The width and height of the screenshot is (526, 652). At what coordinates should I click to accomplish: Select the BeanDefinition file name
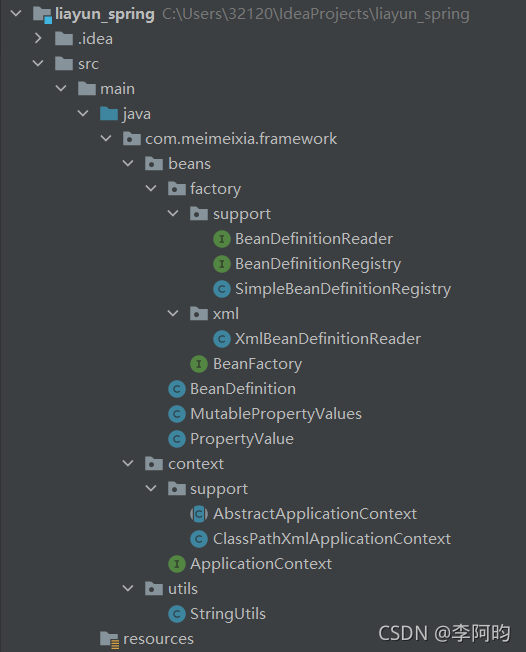pyautogui.click(x=243, y=389)
